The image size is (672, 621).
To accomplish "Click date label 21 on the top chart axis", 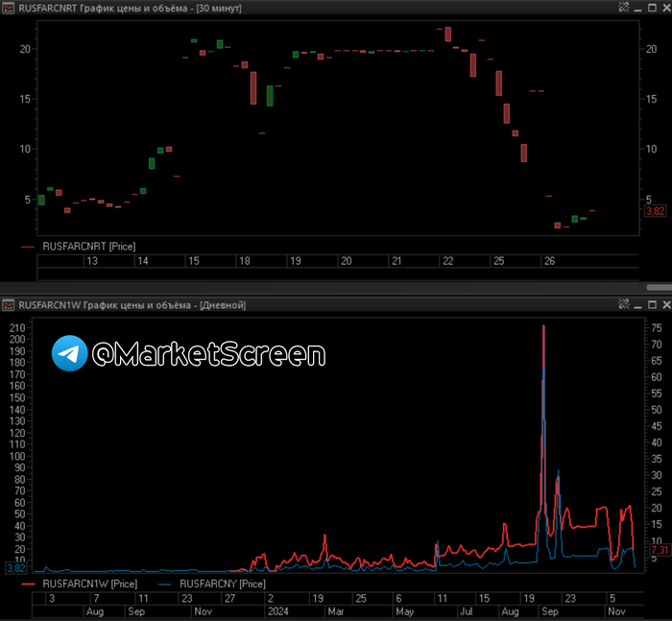I will 396,261.
